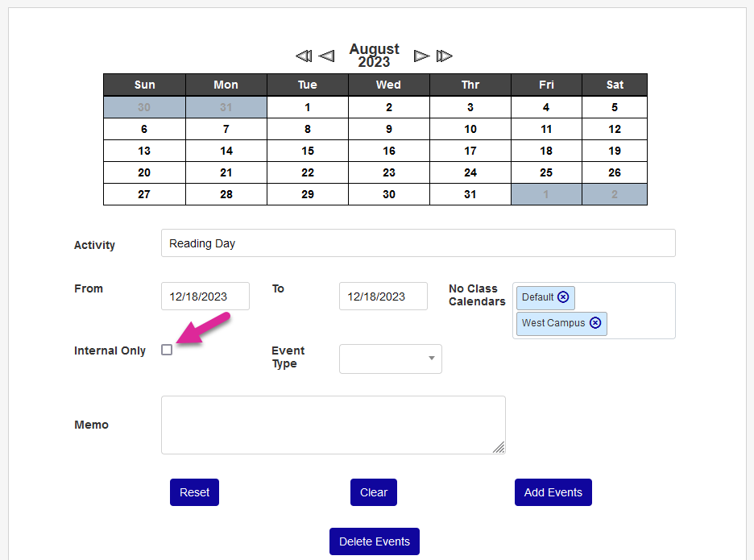Enable the Internal Only checkbox
Image resolution: width=754 pixels, height=560 pixels.
167,350
